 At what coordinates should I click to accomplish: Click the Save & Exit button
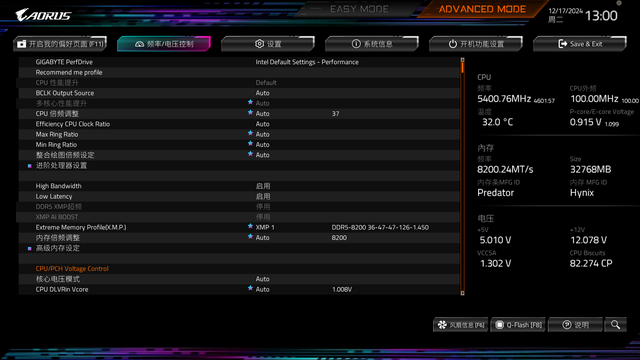point(580,44)
